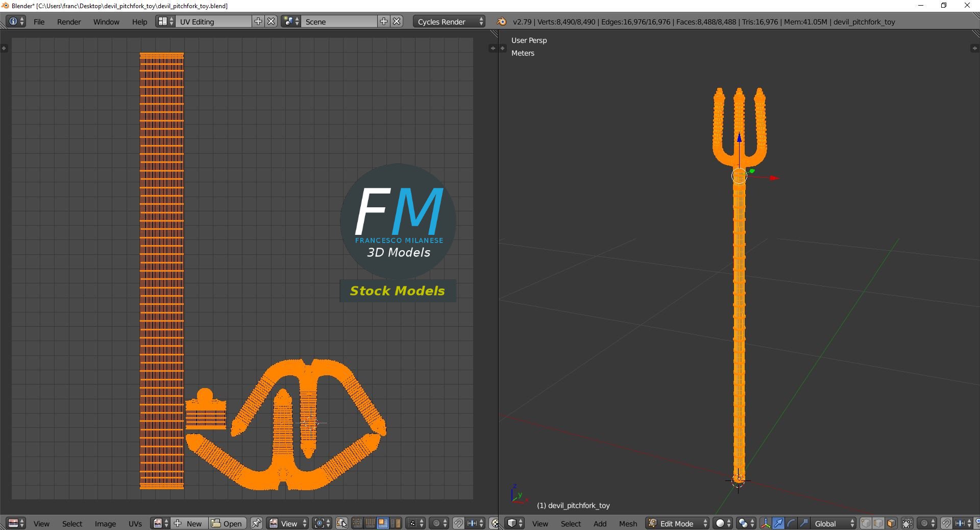Open the Render menu
Viewport: 980px width, 530px height.
pos(69,21)
